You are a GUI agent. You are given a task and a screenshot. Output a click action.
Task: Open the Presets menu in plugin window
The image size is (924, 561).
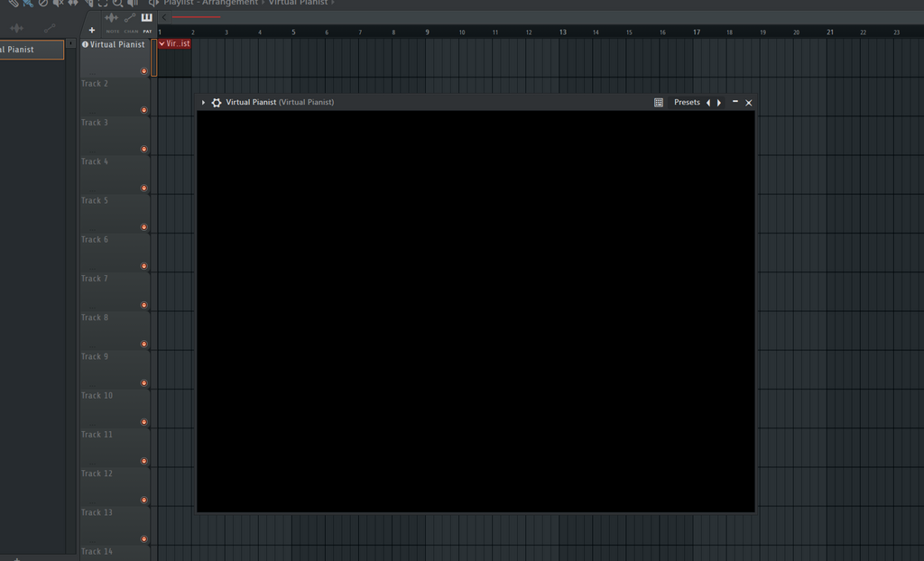[687, 103]
